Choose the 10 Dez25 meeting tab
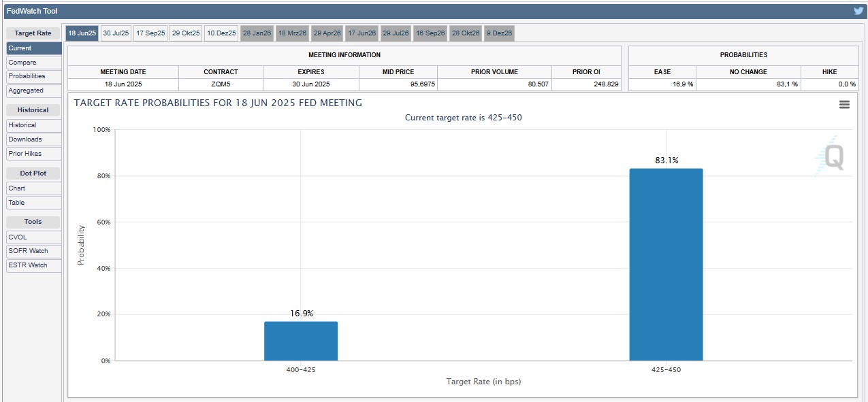The width and height of the screenshot is (868, 402). (221, 33)
